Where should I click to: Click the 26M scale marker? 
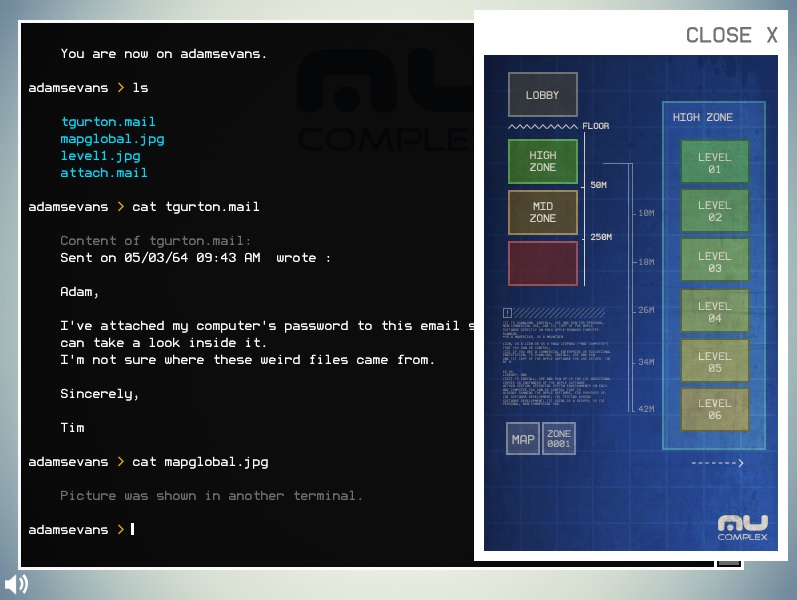click(646, 310)
